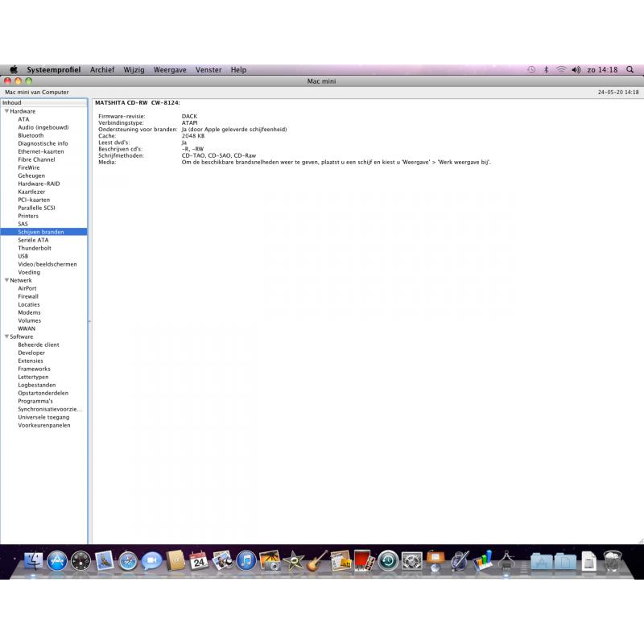
Task: Click the MATSHITA CD-RW CW-8124 heading
Action: pos(137,103)
